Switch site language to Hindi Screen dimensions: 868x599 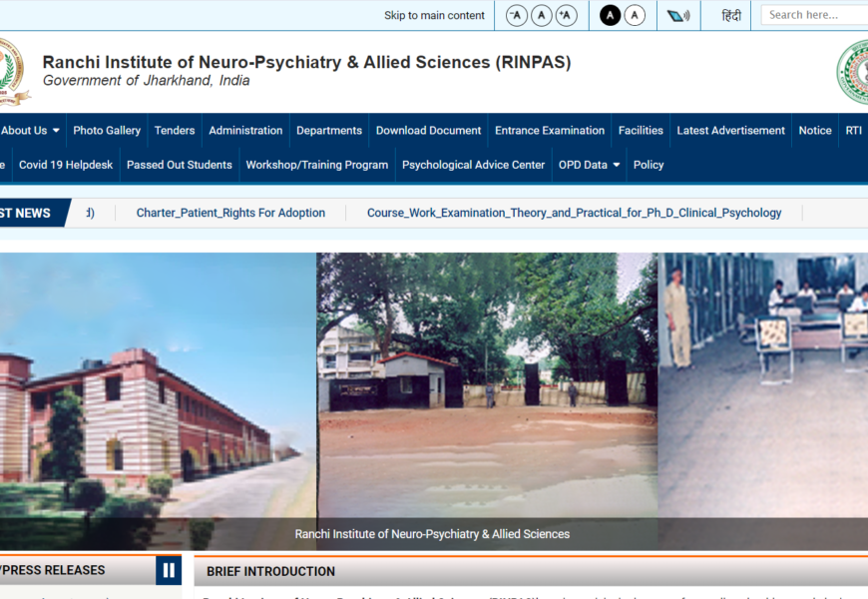coord(730,16)
